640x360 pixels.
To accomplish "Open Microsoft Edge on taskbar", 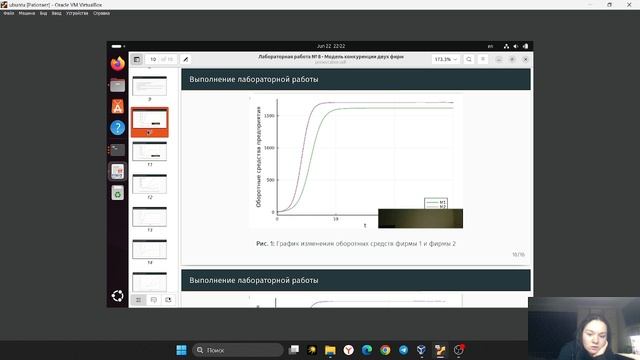I will (367, 350).
